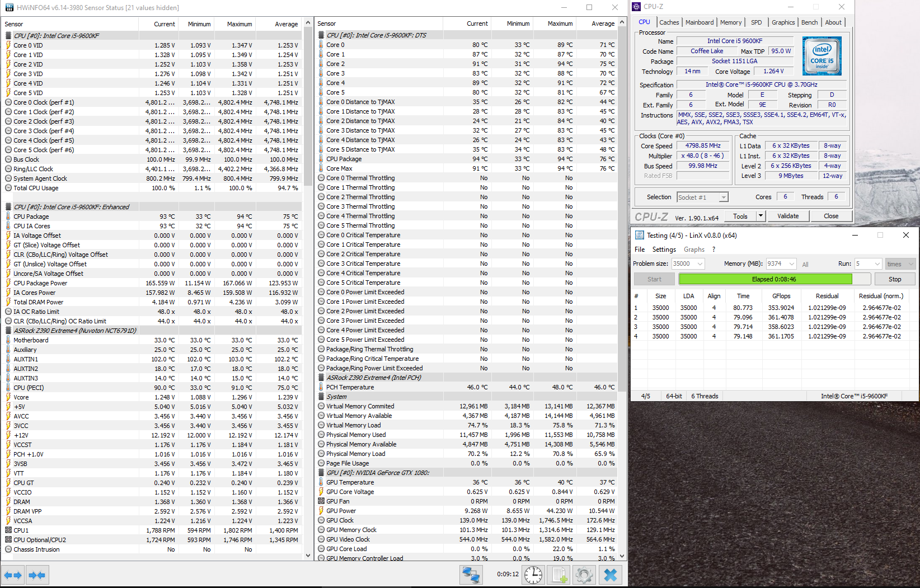Open the About tab in CPU-Z
Image resolution: width=920 pixels, height=588 pixels.
[833, 22]
